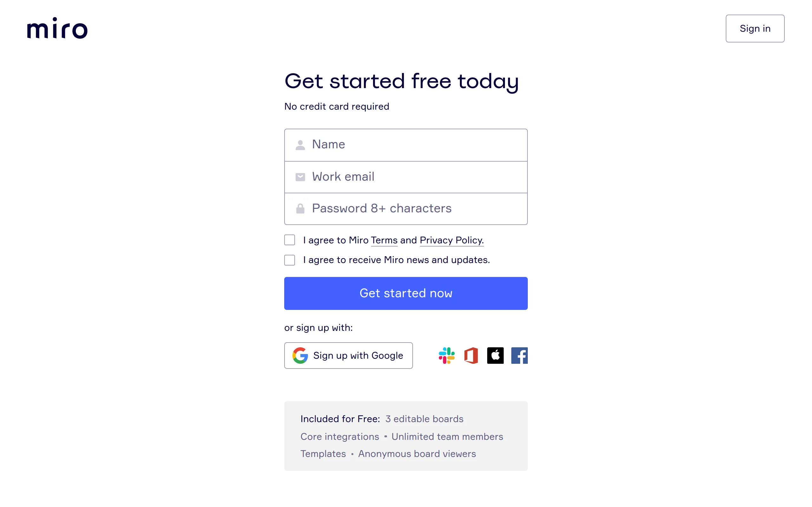Viewport: 812px width, 507px height.
Task: Click the Get started free today heading
Action: pyautogui.click(x=401, y=81)
